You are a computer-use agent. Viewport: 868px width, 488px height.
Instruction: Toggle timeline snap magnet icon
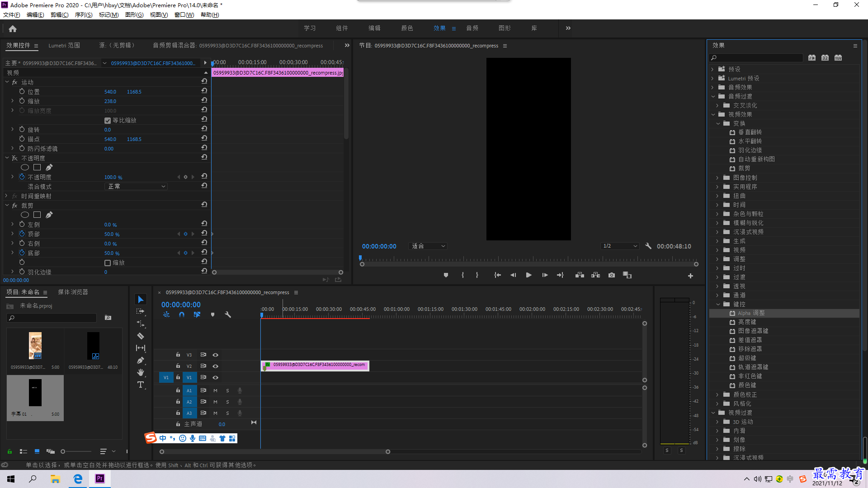pyautogui.click(x=182, y=314)
